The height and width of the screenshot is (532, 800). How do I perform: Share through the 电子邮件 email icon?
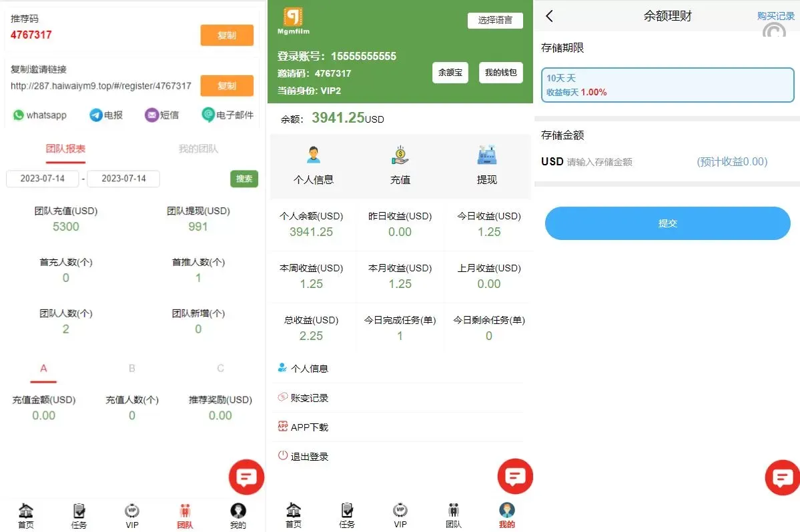click(x=208, y=115)
